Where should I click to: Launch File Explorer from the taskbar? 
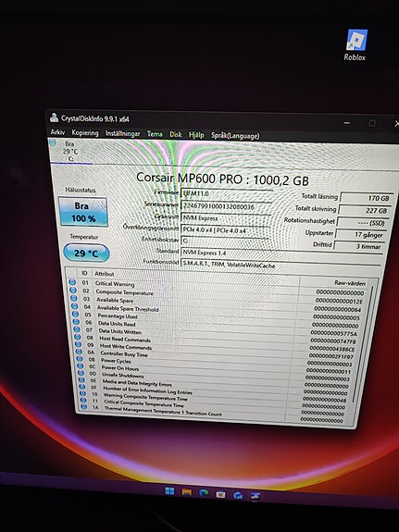186,492
